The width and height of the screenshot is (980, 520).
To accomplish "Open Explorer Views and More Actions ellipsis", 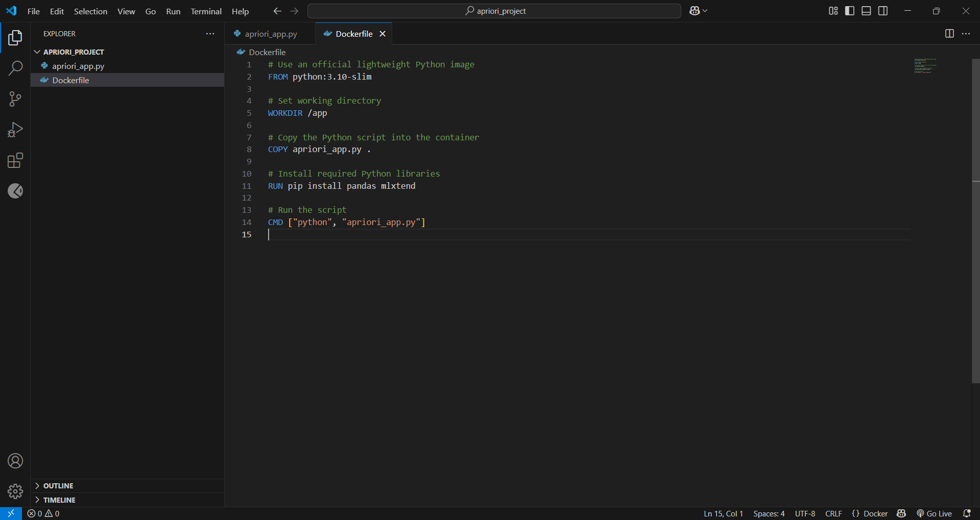I will click(x=210, y=34).
